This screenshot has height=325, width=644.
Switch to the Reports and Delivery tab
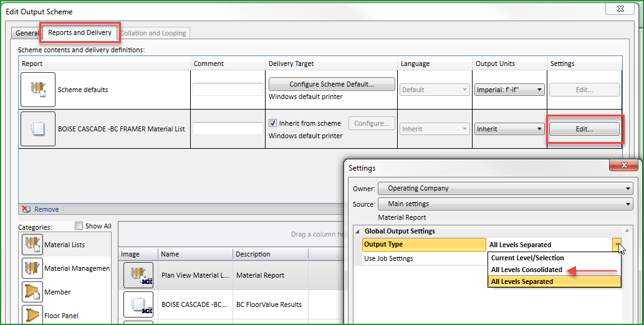click(x=80, y=32)
